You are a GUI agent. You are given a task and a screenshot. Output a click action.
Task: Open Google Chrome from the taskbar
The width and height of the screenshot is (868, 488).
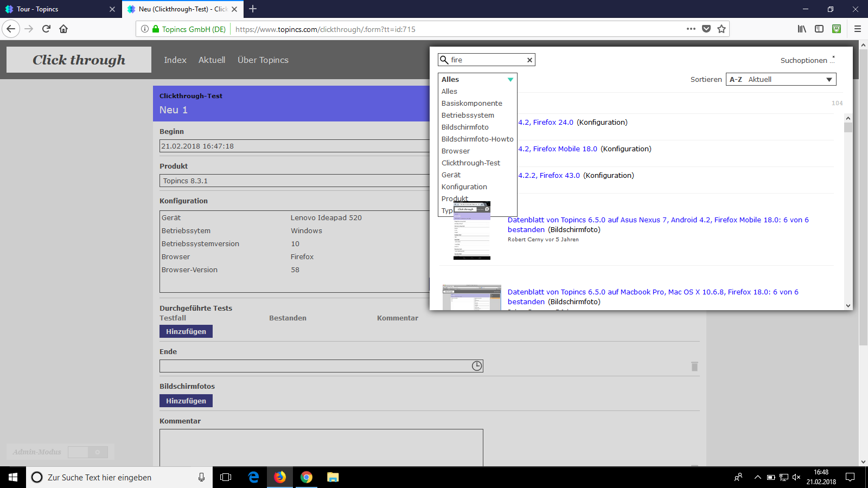[307, 477]
